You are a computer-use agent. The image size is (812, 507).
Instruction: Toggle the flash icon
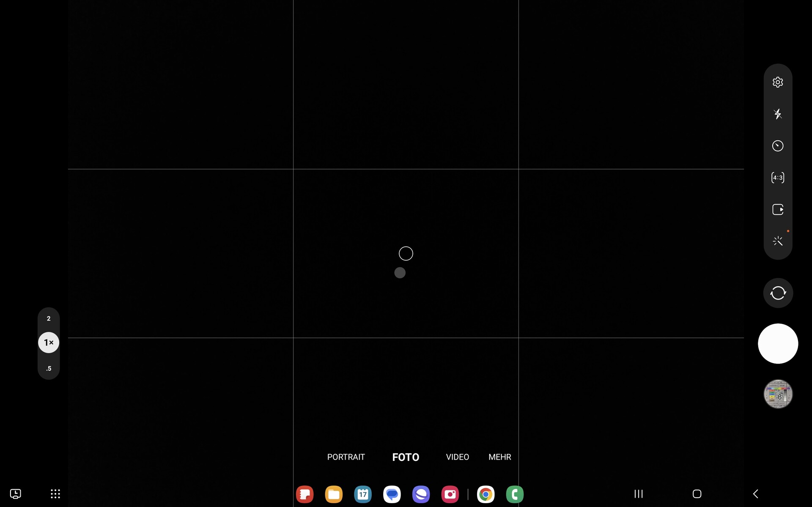tap(777, 114)
